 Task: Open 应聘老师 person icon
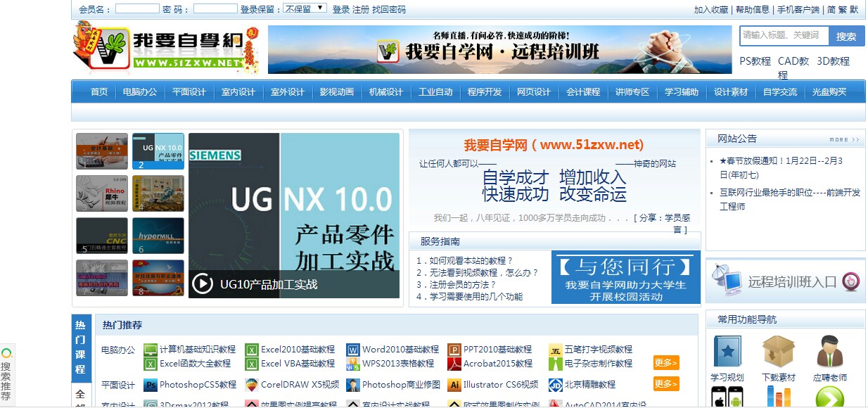(830, 351)
